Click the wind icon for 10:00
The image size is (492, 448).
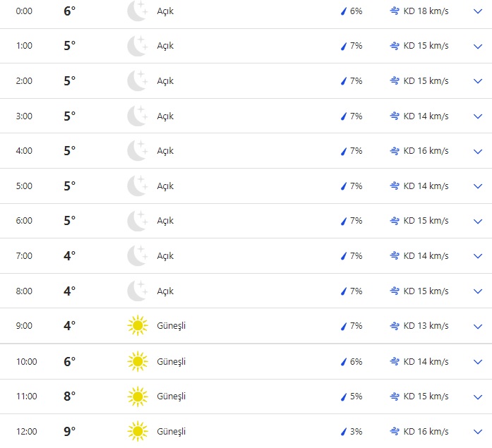pyautogui.click(x=395, y=362)
